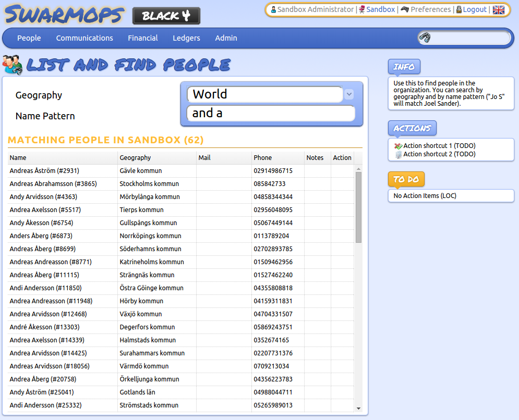Screen dimensions: 519x420
Task: Click the Sandbox link
Action: click(380, 9)
